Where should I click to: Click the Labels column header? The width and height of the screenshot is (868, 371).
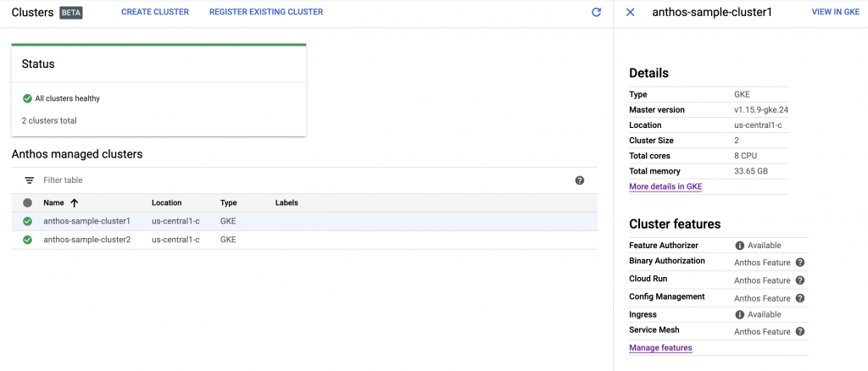click(287, 203)
